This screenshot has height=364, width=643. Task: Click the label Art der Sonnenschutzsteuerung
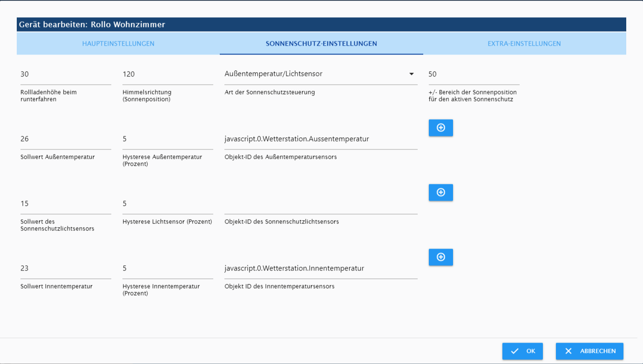270,92
